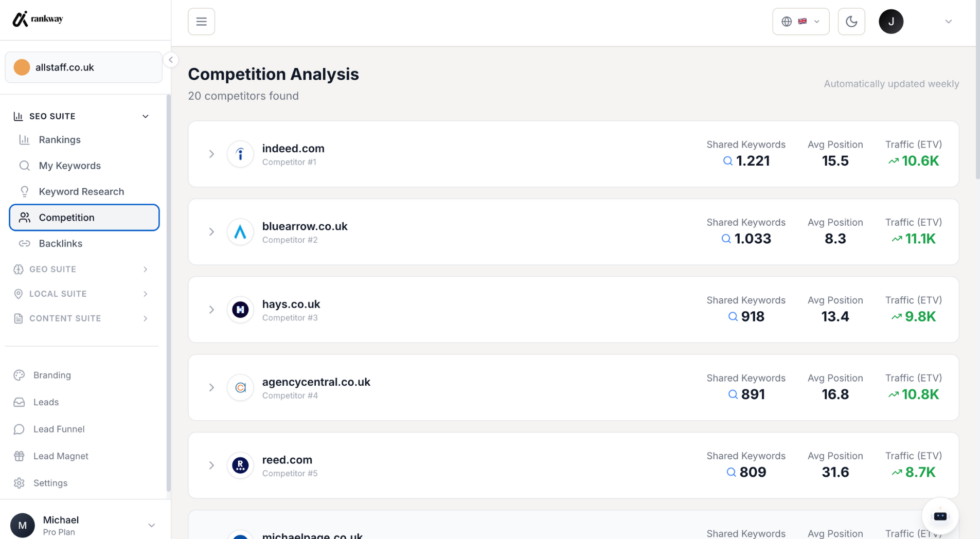Click traffic trend icon for indeed.com
Screen dimensions: 980x539
coord(894,161)
